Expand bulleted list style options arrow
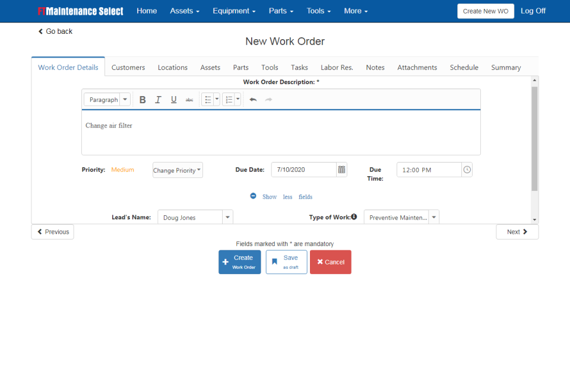The width and height of the screenshot is (570, 392). tap(217, 100)
